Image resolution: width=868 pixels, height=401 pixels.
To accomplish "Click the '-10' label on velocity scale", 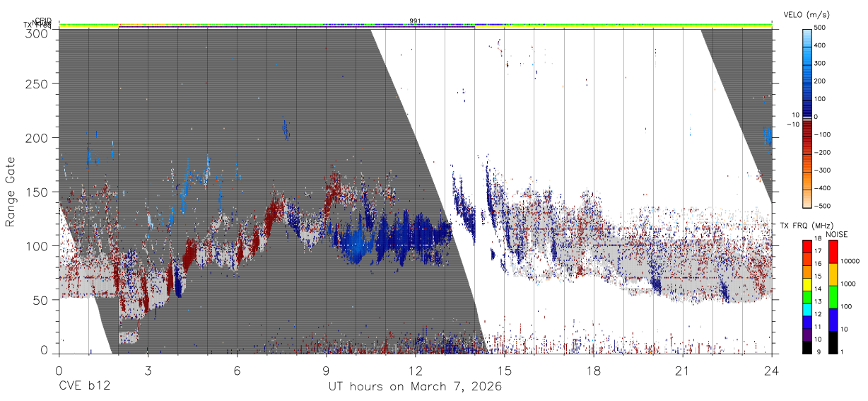I will point(792,124).
